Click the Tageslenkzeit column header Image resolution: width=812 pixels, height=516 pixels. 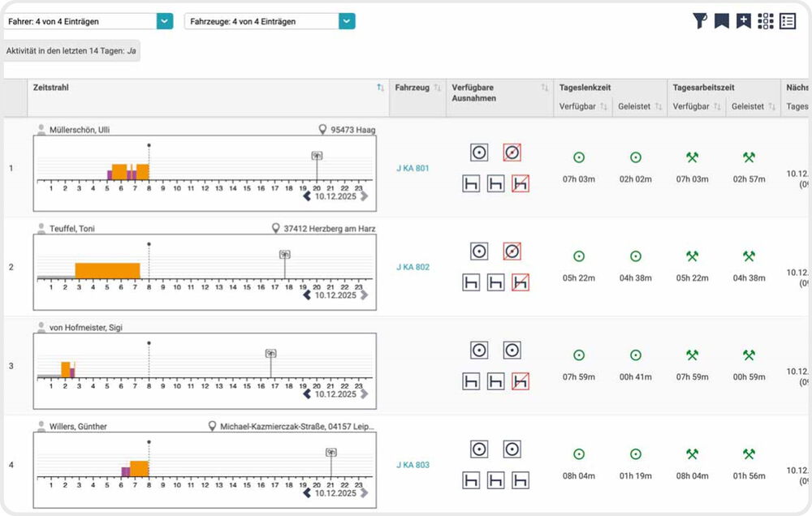[x=585, y=88]
